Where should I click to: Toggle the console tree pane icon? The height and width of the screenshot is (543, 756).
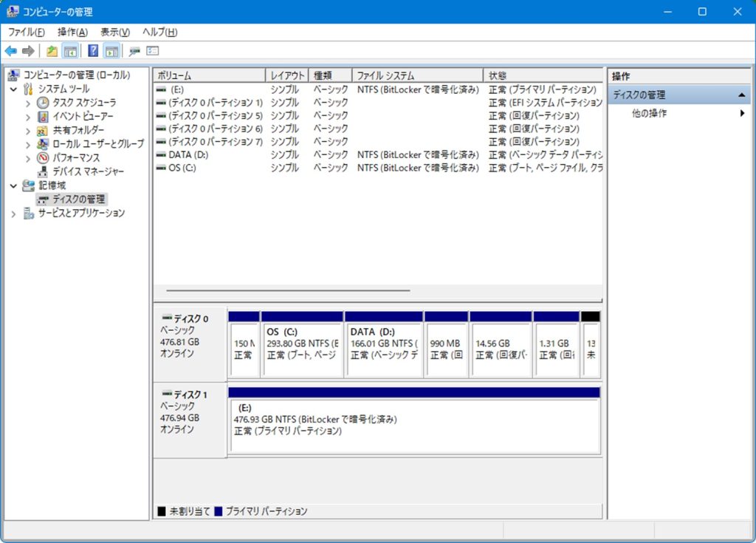click(x=70, y=51)
